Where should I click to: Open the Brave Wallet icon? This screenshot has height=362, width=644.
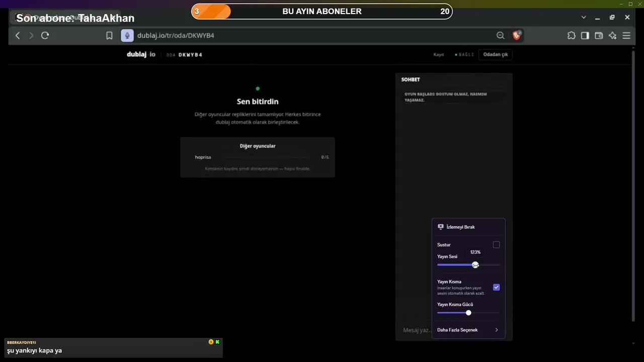click(x=599, y=35)
